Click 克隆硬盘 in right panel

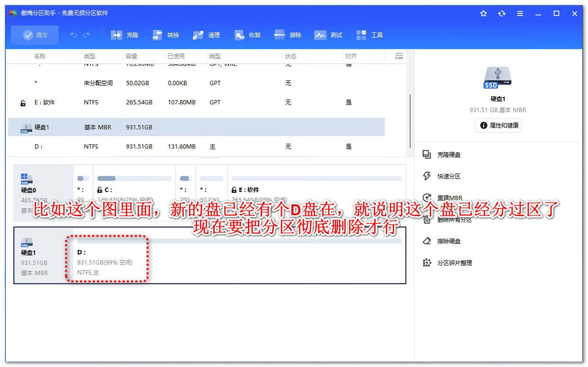coord(449,155)
